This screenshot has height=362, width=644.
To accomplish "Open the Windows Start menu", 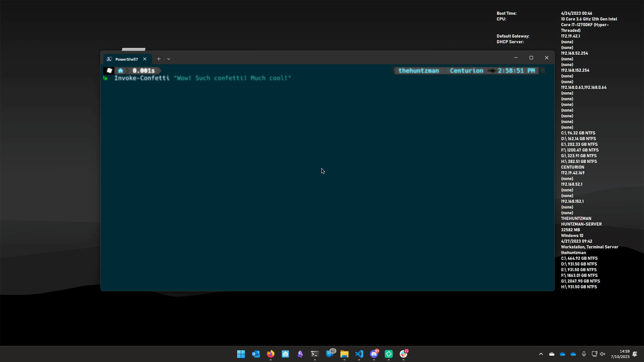I will pos(241,354).
